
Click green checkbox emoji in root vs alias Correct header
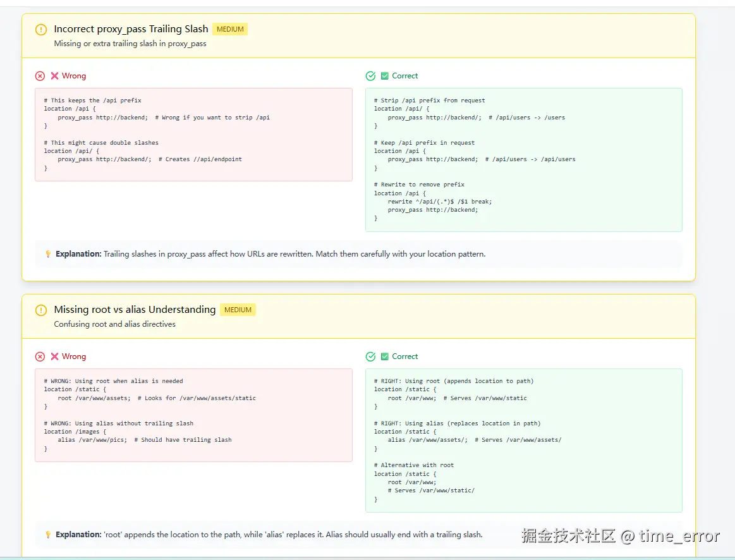pyautogui.click(x=385, y=356)
